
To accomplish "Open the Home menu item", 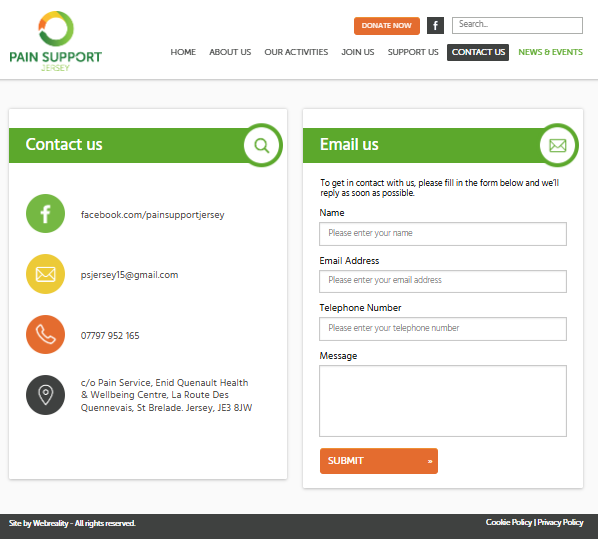I will point(183,52).
